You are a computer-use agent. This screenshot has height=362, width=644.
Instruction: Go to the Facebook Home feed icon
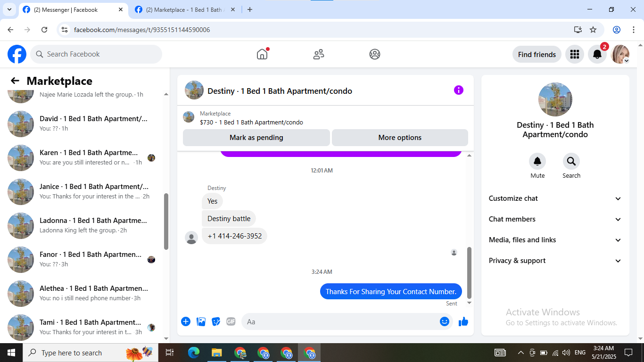pyautogui.click(x=262, y=54)
